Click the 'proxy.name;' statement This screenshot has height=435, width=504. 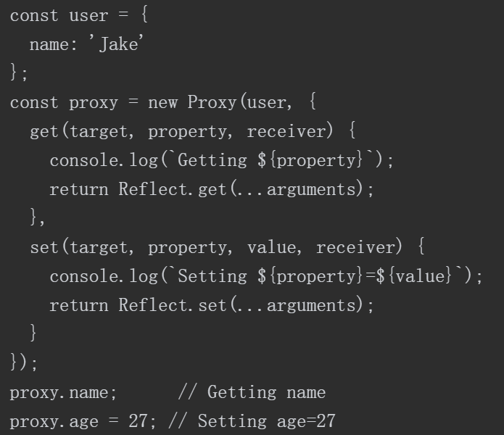point(63,393)
